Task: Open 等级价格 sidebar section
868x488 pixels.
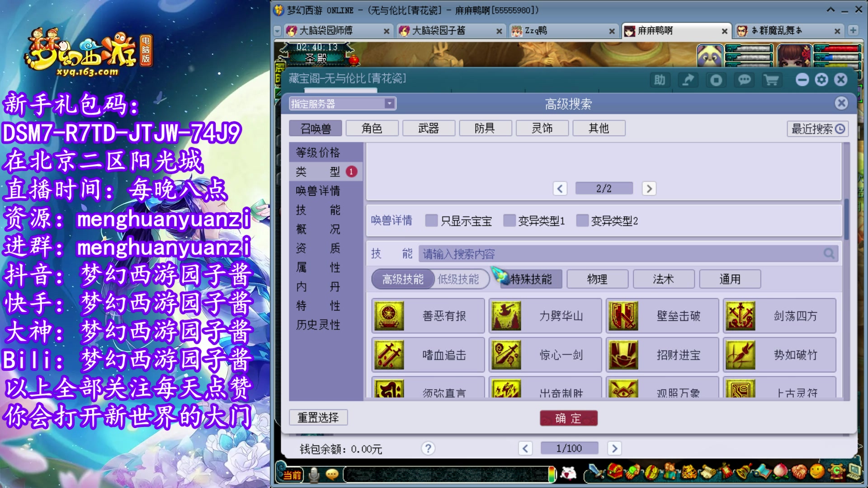Action: (x=326, y=152)
